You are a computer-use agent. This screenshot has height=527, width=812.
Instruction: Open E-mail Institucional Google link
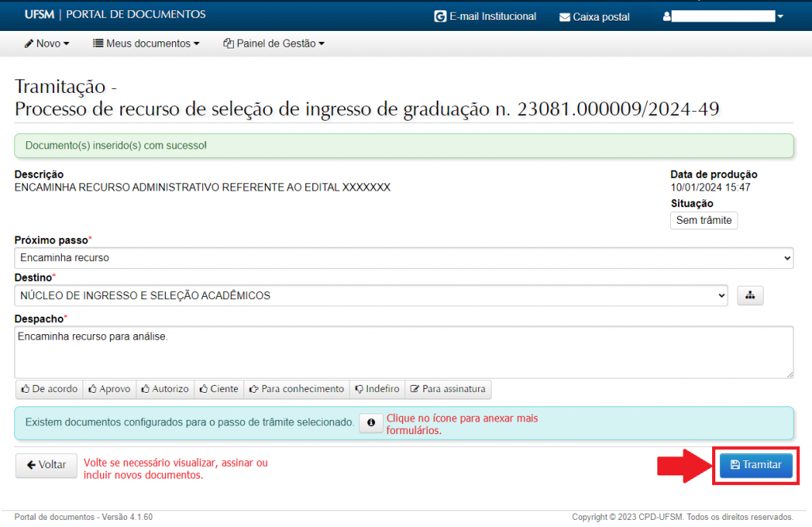[x=485, y=16]
